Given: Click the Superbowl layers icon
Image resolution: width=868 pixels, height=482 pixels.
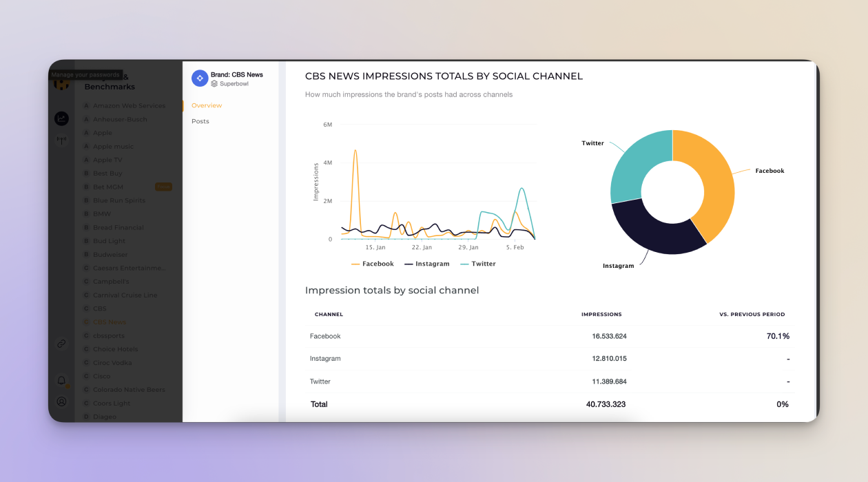Looking at the screenshot, I should (214, 83).
